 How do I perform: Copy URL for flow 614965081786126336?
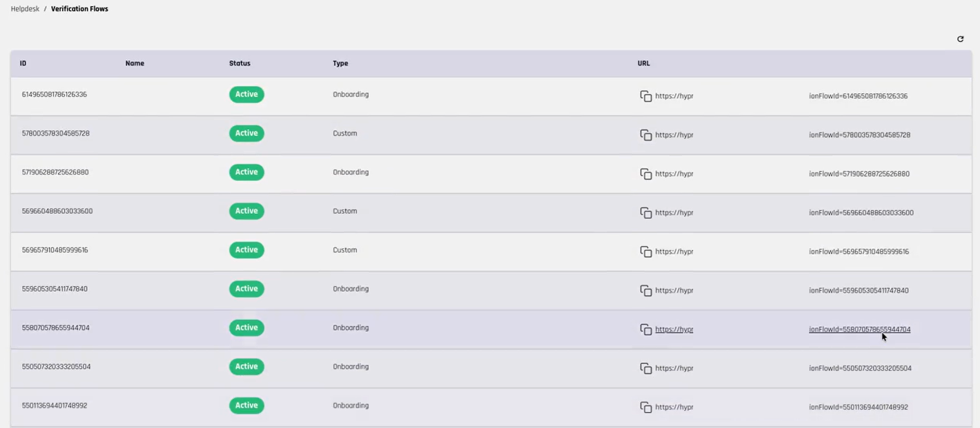646,96
